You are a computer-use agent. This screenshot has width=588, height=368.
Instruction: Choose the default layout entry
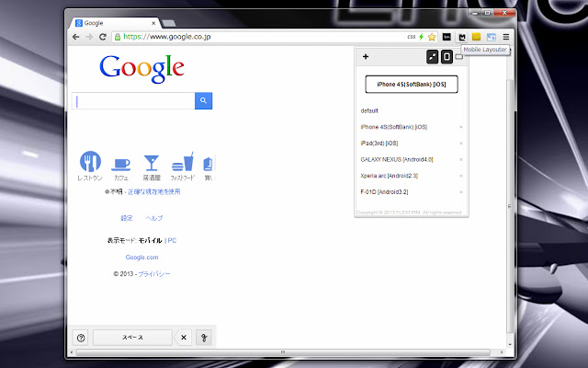click(x=369, y=110)
